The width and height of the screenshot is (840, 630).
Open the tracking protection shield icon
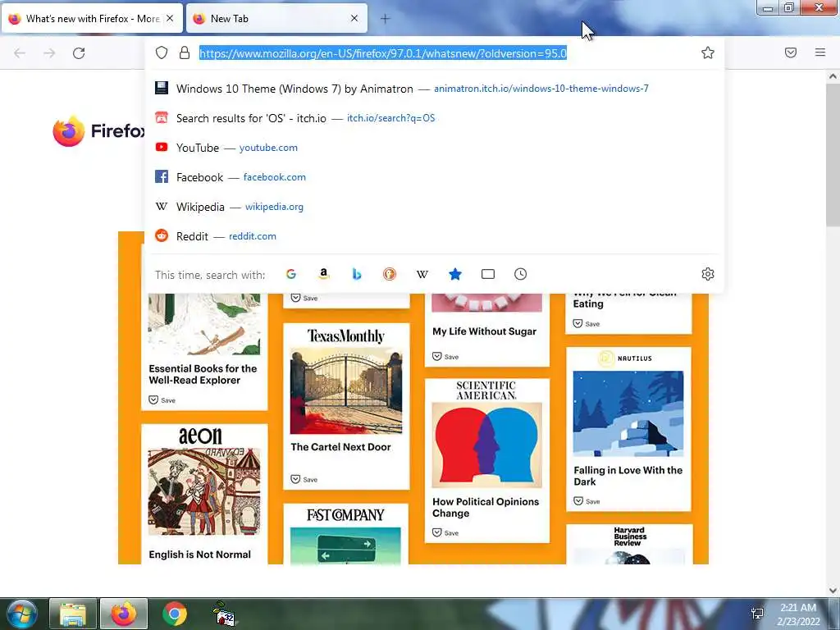coord(162,52)
